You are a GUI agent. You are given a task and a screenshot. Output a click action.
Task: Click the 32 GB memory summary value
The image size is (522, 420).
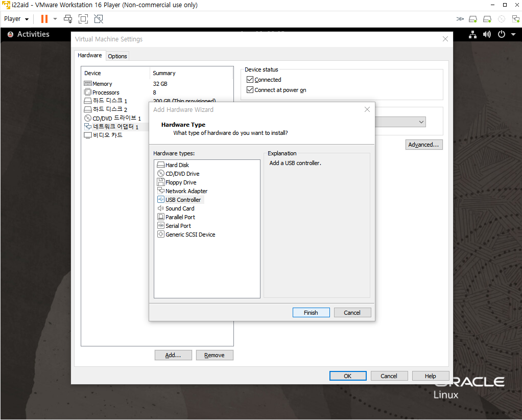pyautogui.click(x=160, y=84)
